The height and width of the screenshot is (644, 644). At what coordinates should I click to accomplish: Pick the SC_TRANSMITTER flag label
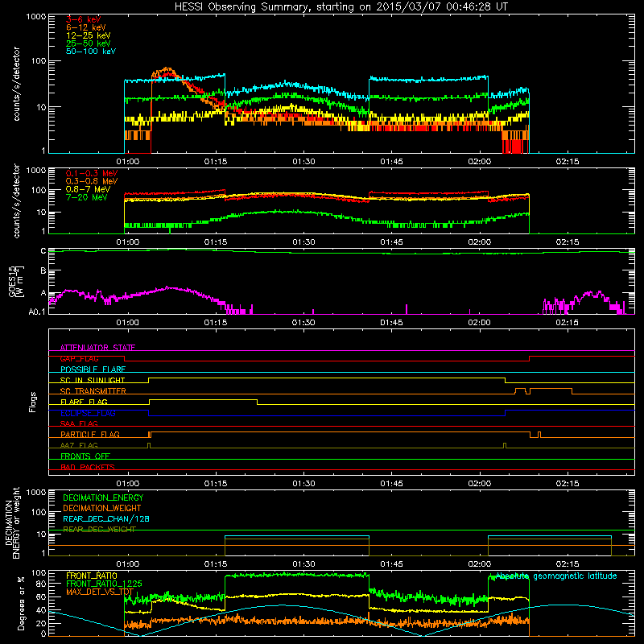point(93,391)
